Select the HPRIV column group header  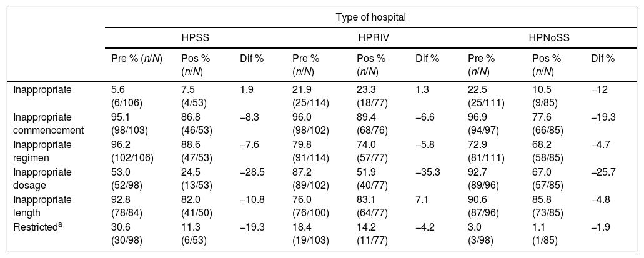click(x=372, y=37)
